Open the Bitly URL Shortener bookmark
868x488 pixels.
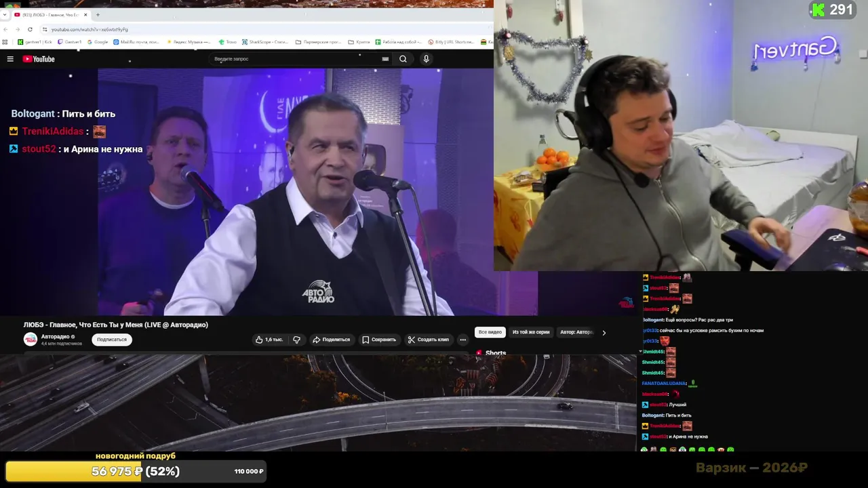point(450,42)
